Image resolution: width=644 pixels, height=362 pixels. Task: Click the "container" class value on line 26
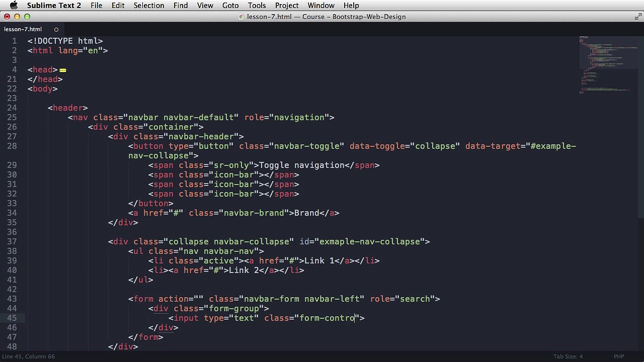(x=171, y=127)
